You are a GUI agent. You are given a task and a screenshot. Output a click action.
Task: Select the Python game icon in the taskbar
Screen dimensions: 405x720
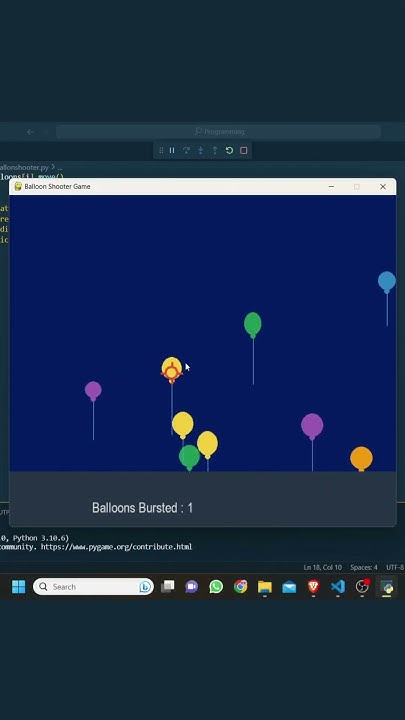coord(387,587)
